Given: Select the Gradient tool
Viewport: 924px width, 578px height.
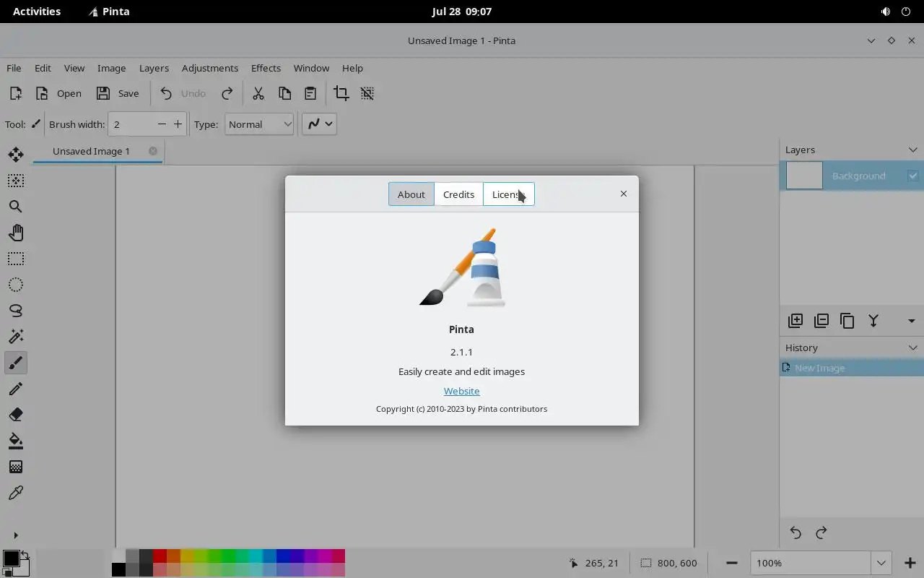Looking at the screenshot, I should click(16, 467).
